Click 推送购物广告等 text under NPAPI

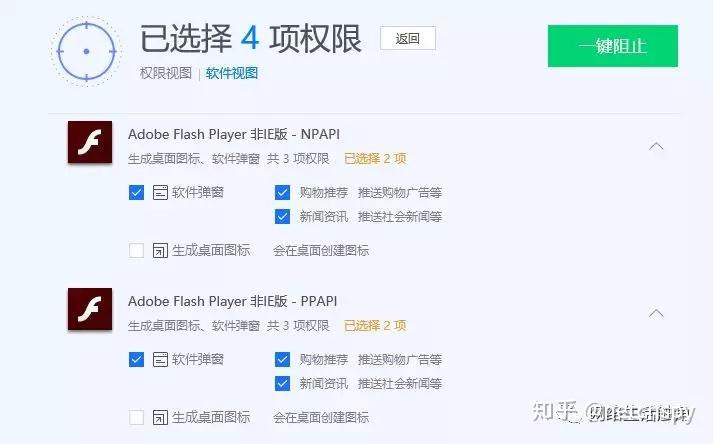400,192
